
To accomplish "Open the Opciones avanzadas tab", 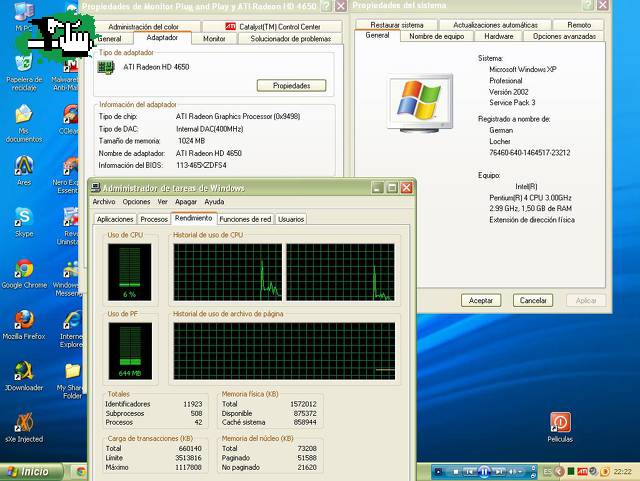I will (564, 36).
